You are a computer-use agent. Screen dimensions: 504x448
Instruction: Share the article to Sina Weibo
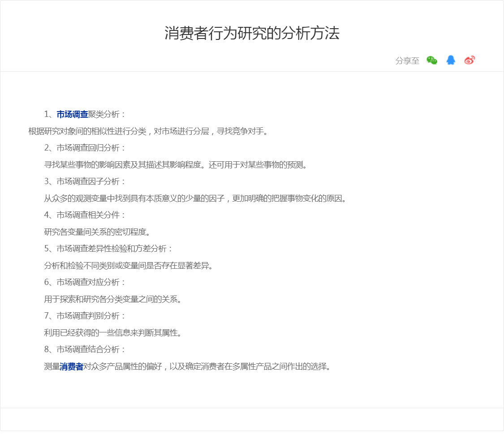[470, 60]
